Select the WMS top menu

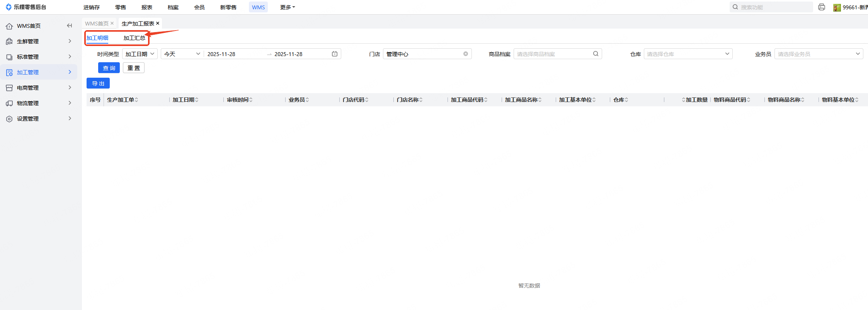[259, 7]
